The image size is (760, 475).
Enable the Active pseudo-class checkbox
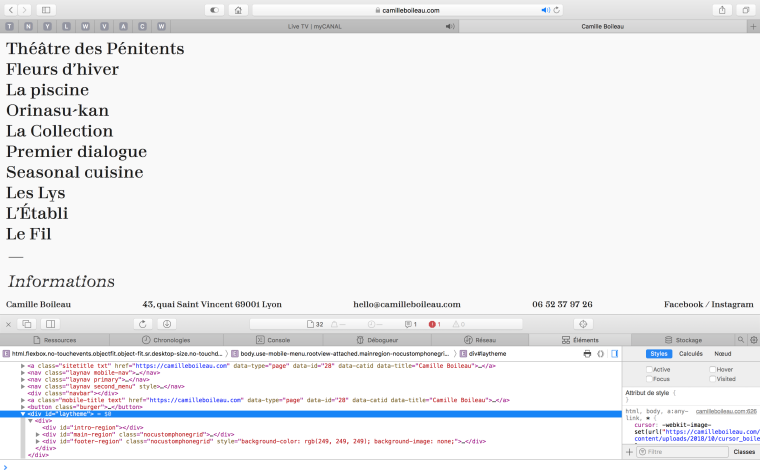[x=648, y=369]
